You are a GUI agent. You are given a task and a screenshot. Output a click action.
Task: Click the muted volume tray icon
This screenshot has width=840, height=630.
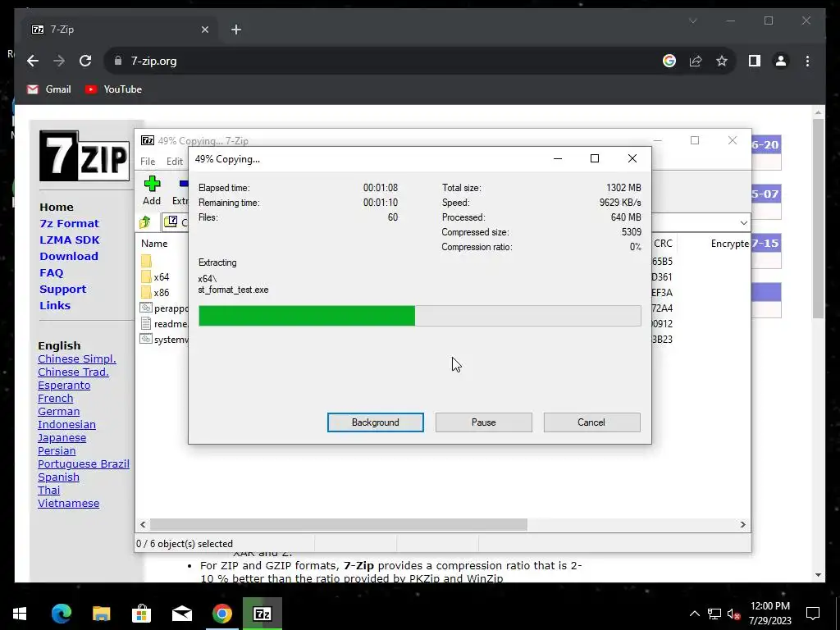(733, 614)
